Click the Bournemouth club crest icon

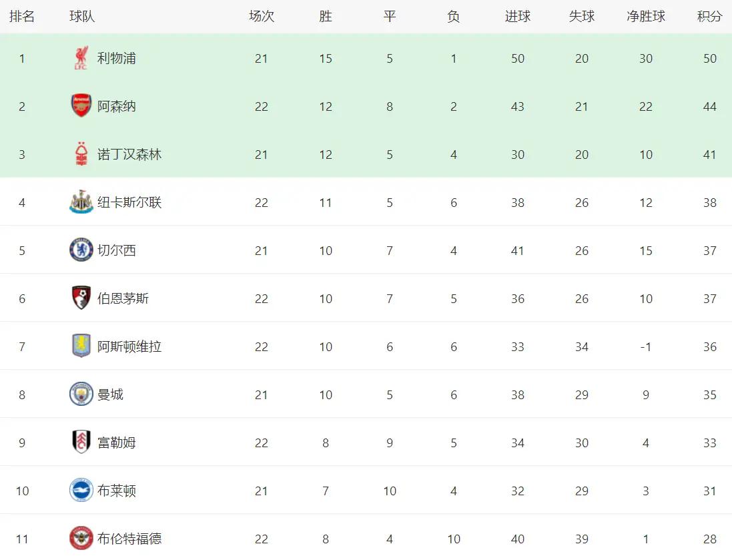(x=81, y=298)
